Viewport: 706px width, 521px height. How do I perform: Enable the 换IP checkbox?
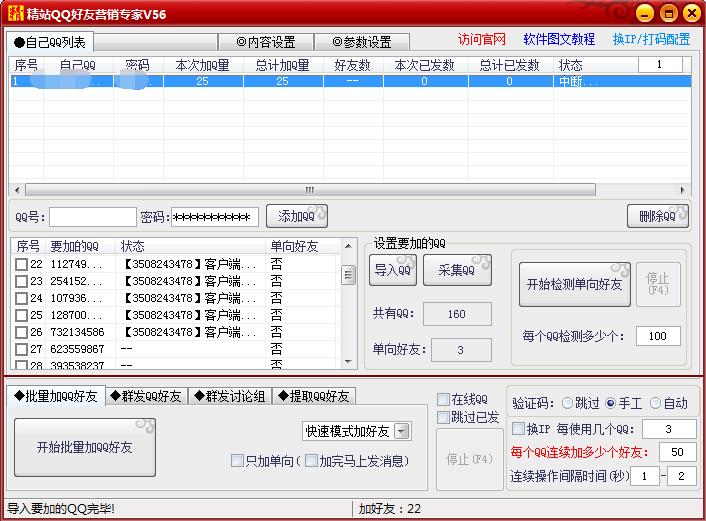point(518,428)
